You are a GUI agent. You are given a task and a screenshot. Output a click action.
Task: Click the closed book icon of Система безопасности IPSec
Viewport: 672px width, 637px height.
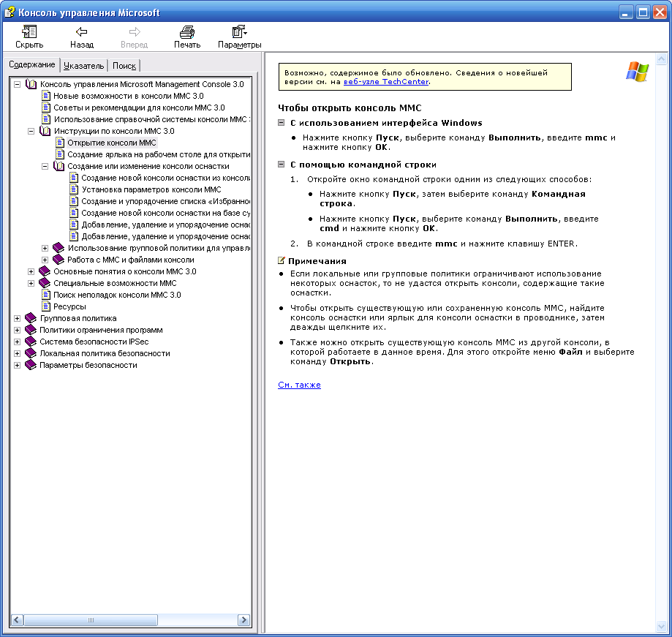pyautogui.click(x=31, y=342)
